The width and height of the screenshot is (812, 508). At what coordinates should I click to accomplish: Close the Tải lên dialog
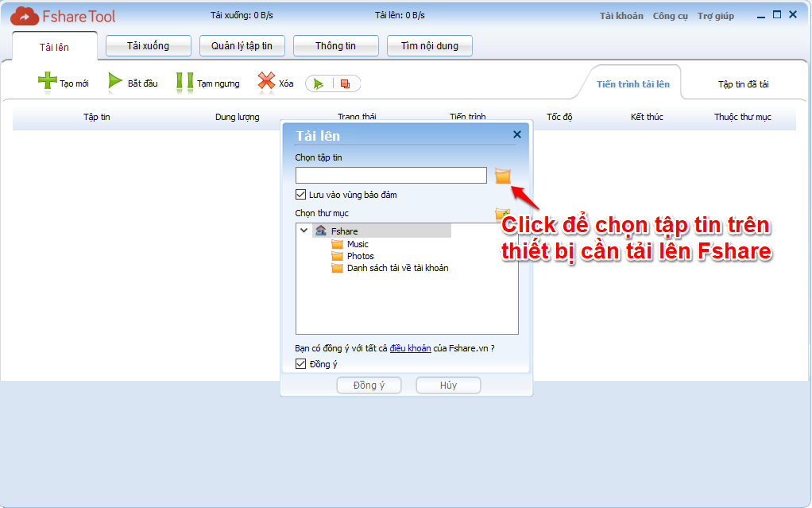coord(516,135)
